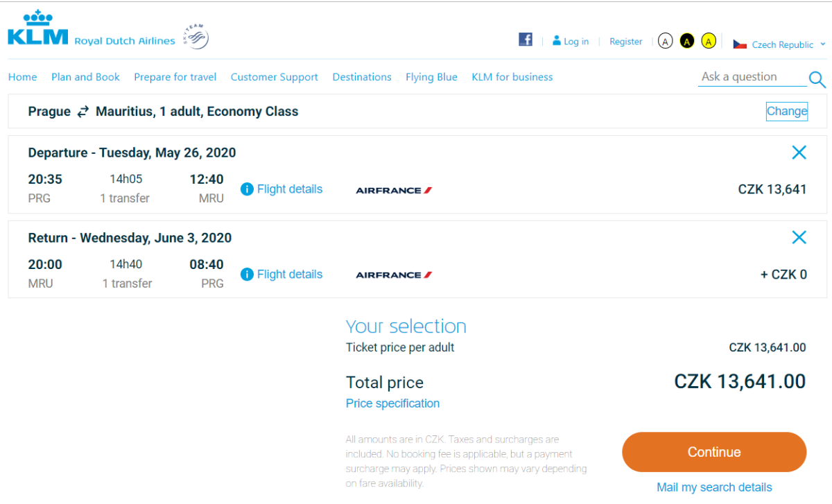832x504 pixels.
Task: Open KLM's Facebook page icon
Action: click(526, 40)
